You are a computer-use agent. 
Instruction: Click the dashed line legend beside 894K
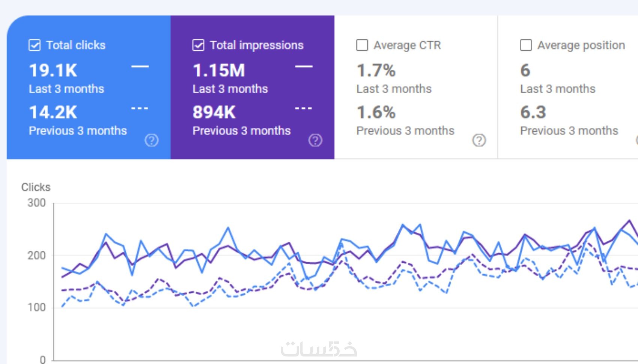pyautogui.click(x=304, y=108)
